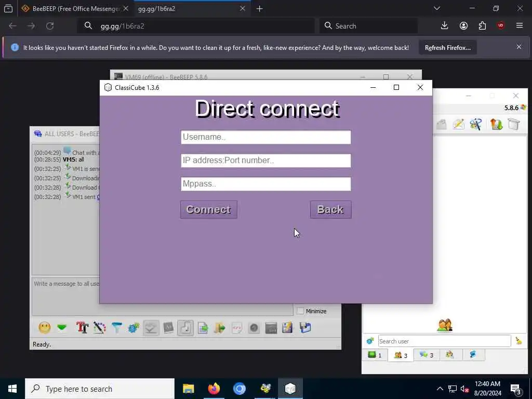Open the notification center with 3 notifications

[515, 389]
